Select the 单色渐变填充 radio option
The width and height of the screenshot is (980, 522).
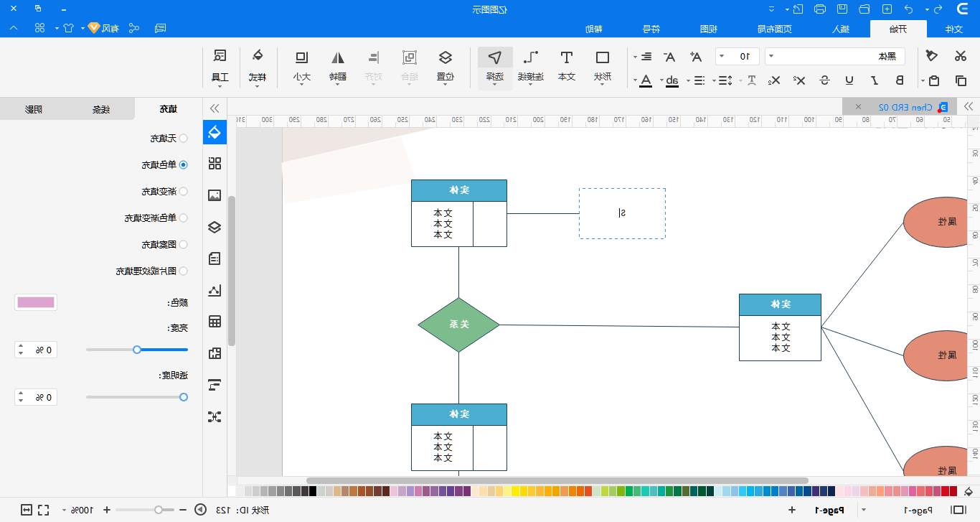pos(183,218)
